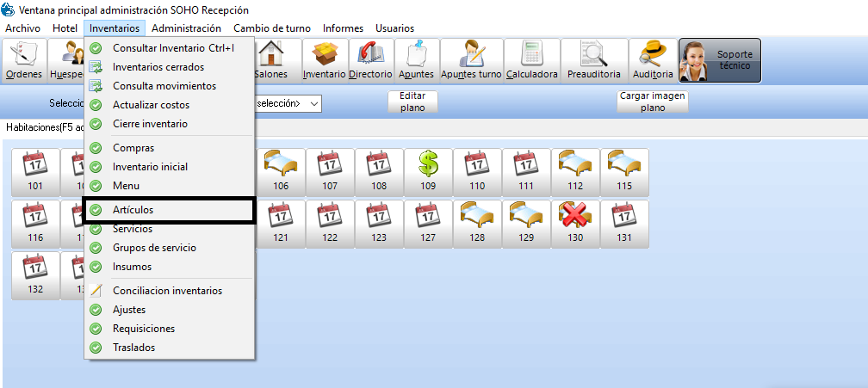
Task: Click the Soporte técnico button
Action: [720, 60]
